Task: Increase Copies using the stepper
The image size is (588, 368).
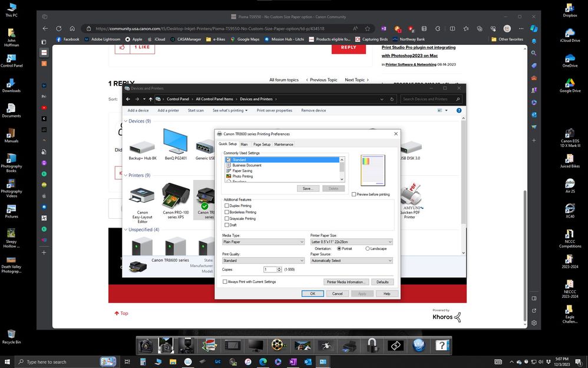Action: tap(279, 268)
